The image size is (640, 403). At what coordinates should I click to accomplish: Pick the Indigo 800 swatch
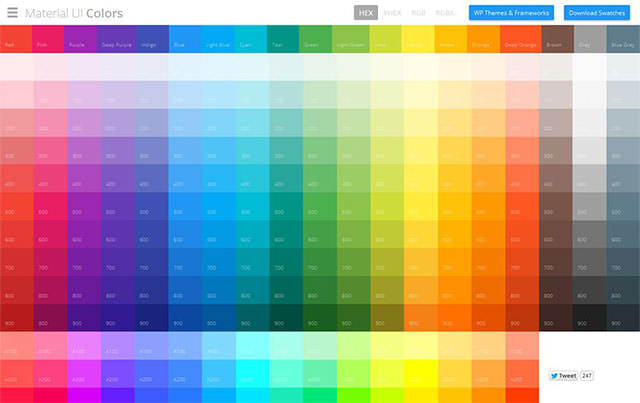151,290
